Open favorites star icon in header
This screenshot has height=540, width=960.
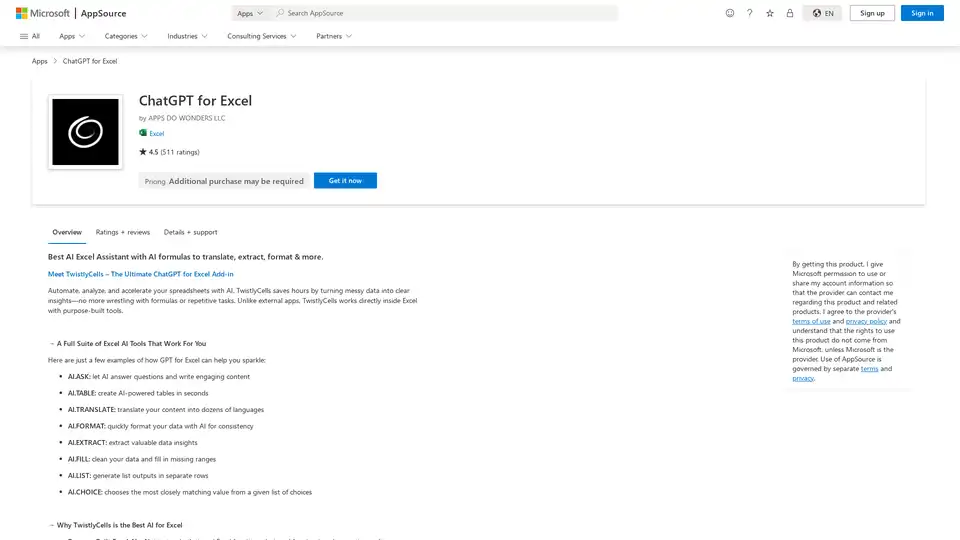tap(770, 13)
